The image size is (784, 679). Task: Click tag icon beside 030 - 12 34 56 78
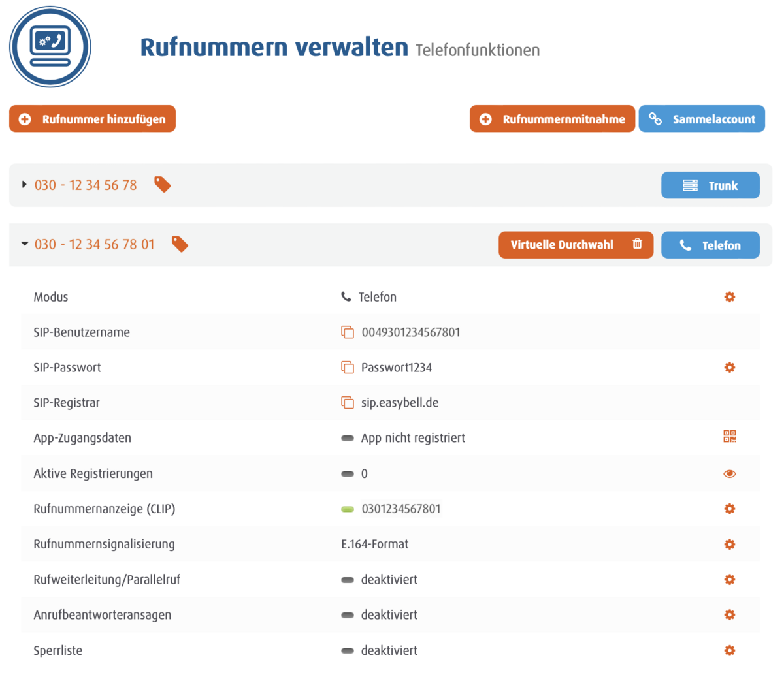pyautogui.click(x=163, y=185)
